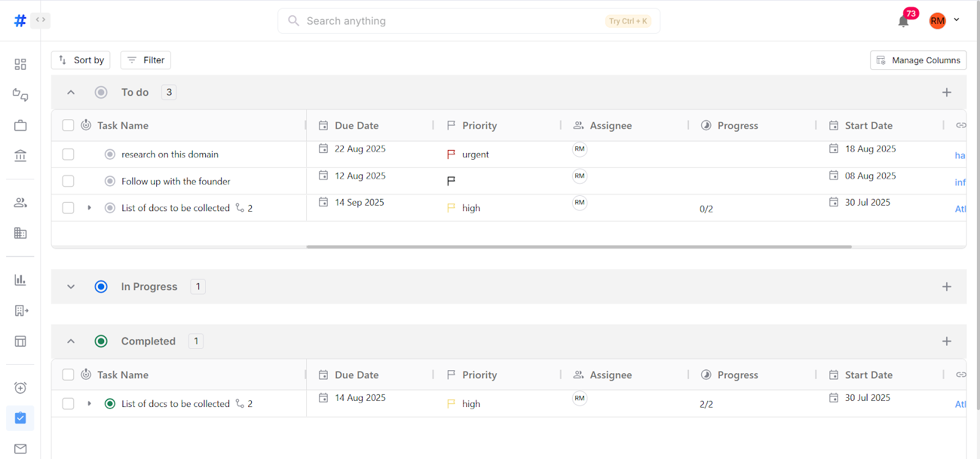Viewport: 980px width, 459px height.
Task: Click Due Date column header in To do table
Action: [356, 125]
